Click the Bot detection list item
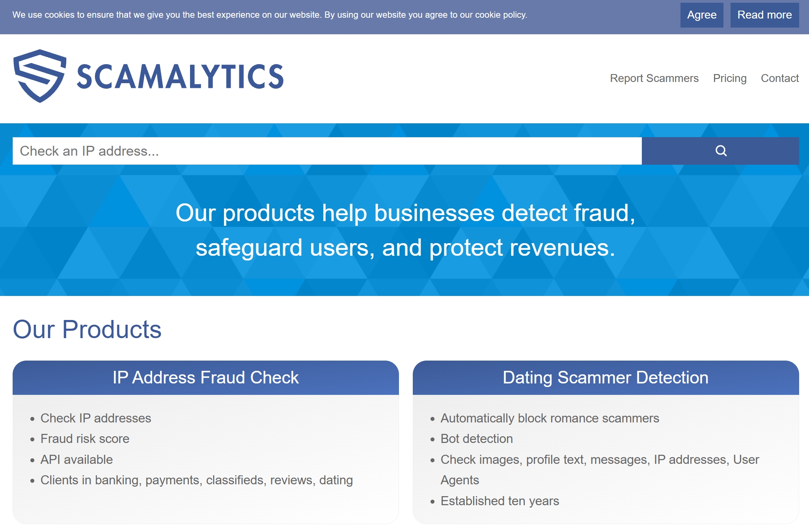This screenshot has width=809, height=532. point(476,439)
